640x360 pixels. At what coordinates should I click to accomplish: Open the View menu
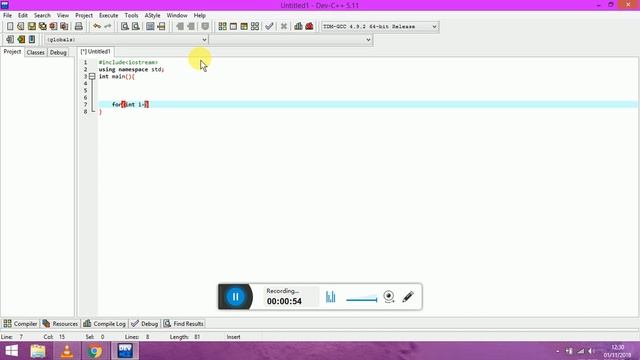[x=62, y=15]
